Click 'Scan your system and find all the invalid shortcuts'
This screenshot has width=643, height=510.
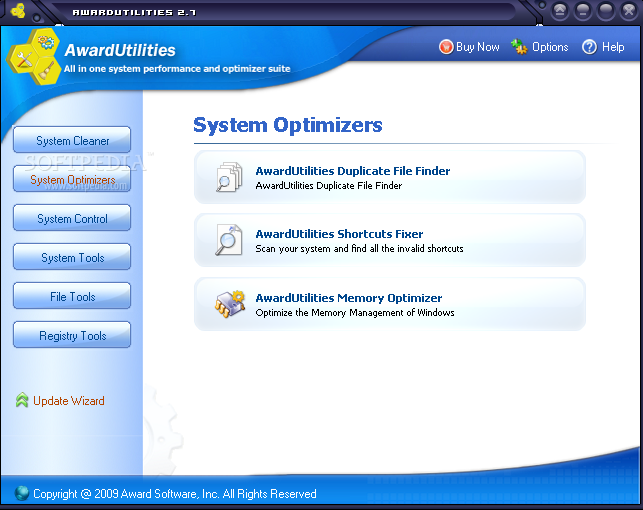(x=359, y=248)
